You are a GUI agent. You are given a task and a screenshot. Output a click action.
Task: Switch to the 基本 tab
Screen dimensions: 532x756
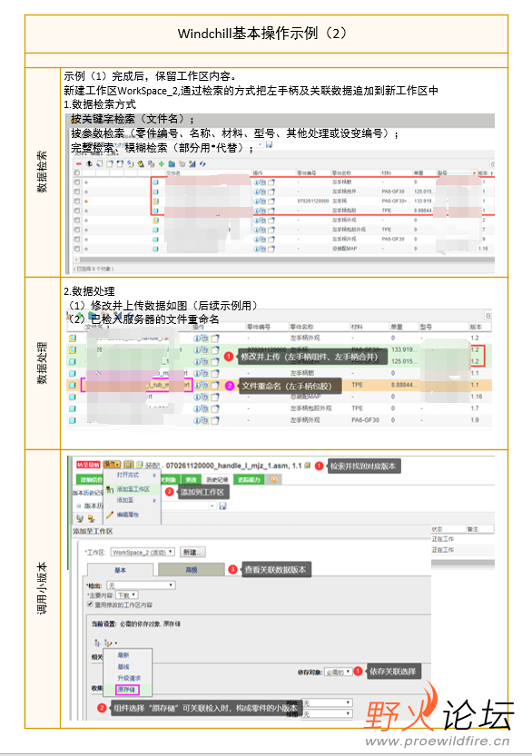[x=120, y=569]
